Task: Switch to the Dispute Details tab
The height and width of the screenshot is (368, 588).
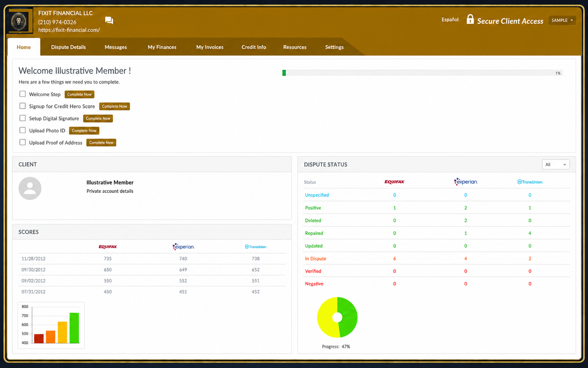Action: tap(69, 47)
